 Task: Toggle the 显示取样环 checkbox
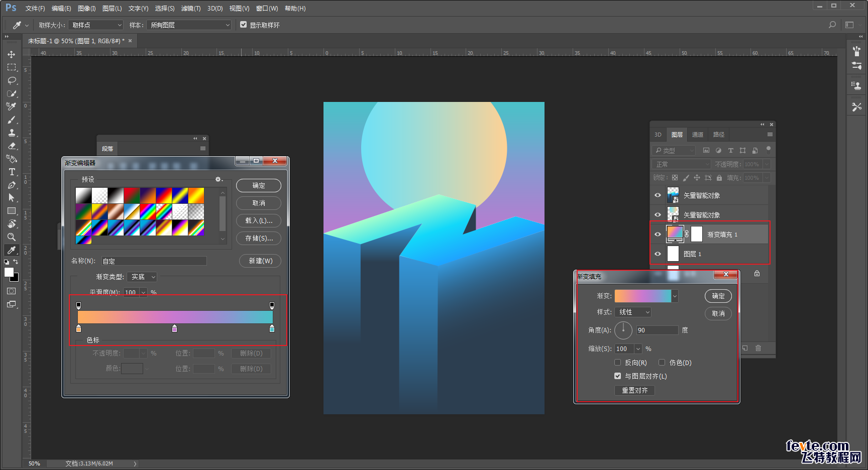point(244,25)
